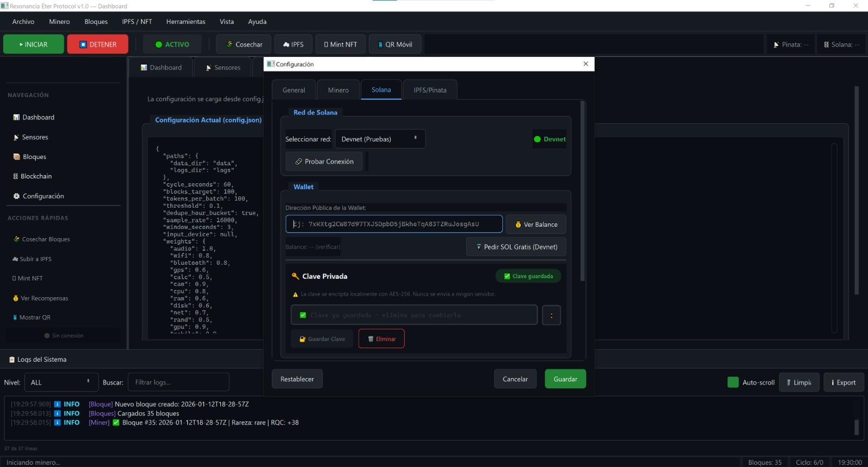Click the green INICIAR start button
This screenshot has height=467, width=868.
(x=34, y=44)
